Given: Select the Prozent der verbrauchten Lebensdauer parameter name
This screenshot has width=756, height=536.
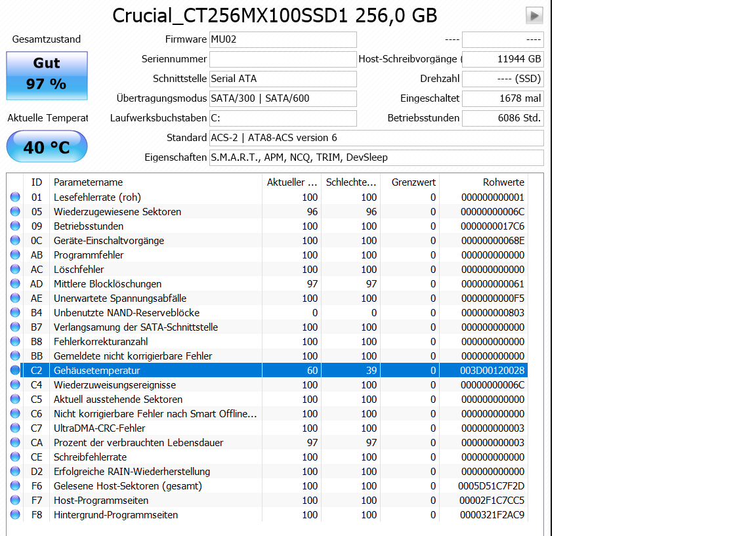Looking at the screenshot, I should (138, 442).
